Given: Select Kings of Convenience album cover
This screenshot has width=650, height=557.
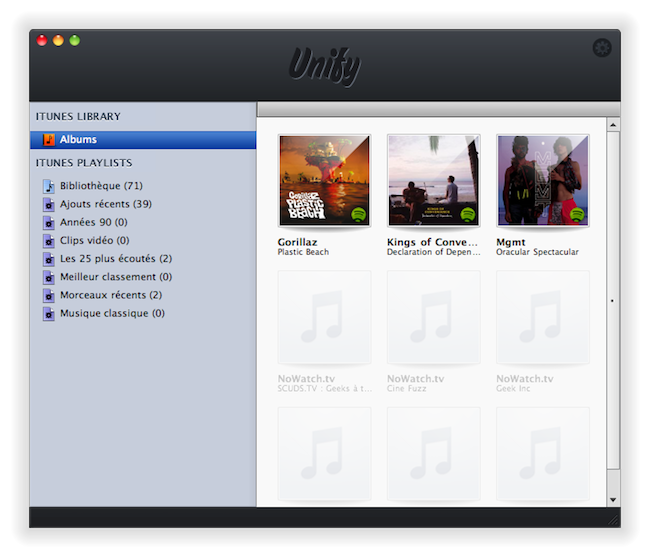Looking at the screenshot, I should (x=434, y=180).
